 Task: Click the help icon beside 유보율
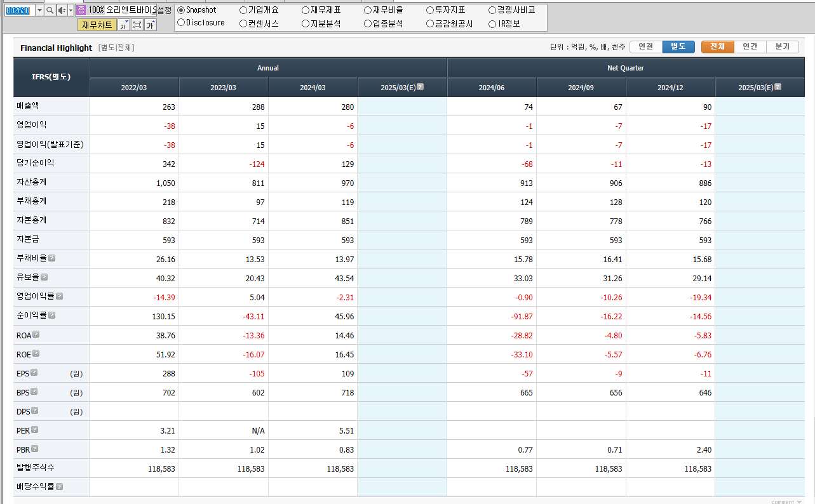coord(44,277)
